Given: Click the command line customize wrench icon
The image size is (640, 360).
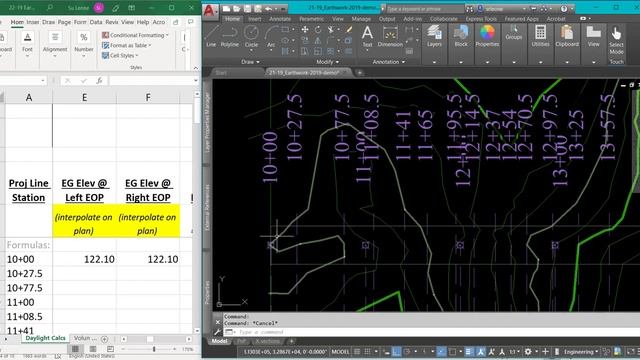Looking at the screenshot, I should tap(218, 332).
